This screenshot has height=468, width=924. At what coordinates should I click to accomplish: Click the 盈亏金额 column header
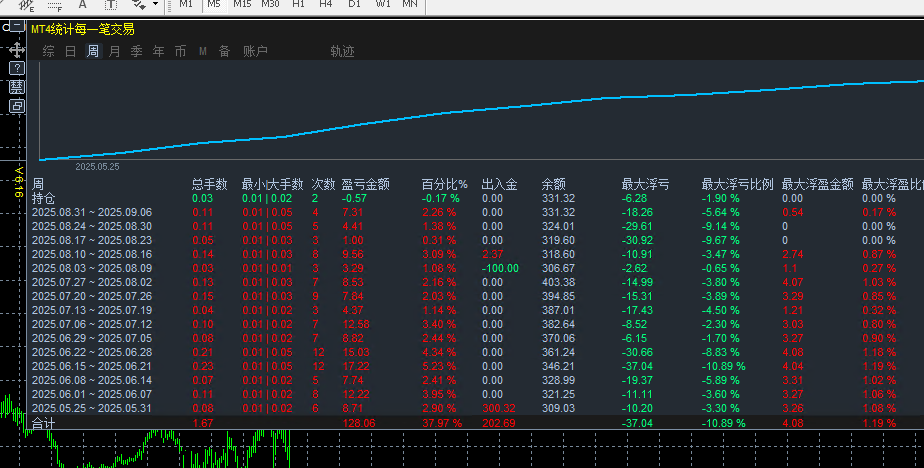click(x=365, y=184)
